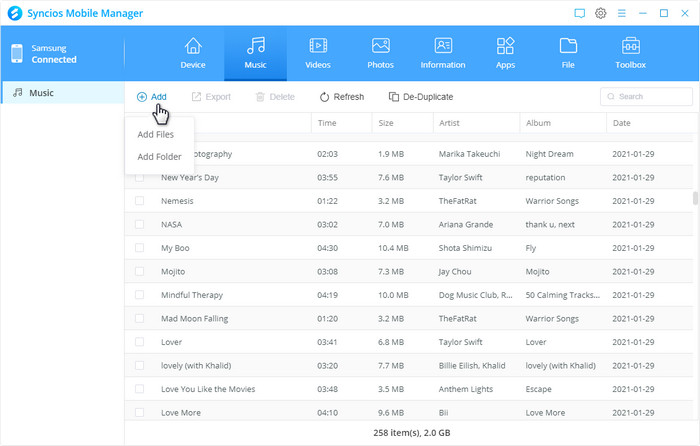Click the Samsung connected phone icon
This screenshot has height=446, width=700.
(17, 54)
